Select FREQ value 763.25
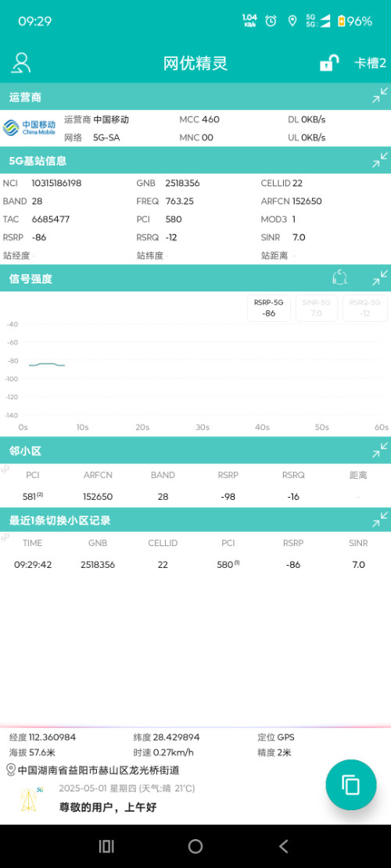Viewport: 391px width, 868px height. (179, 201)
